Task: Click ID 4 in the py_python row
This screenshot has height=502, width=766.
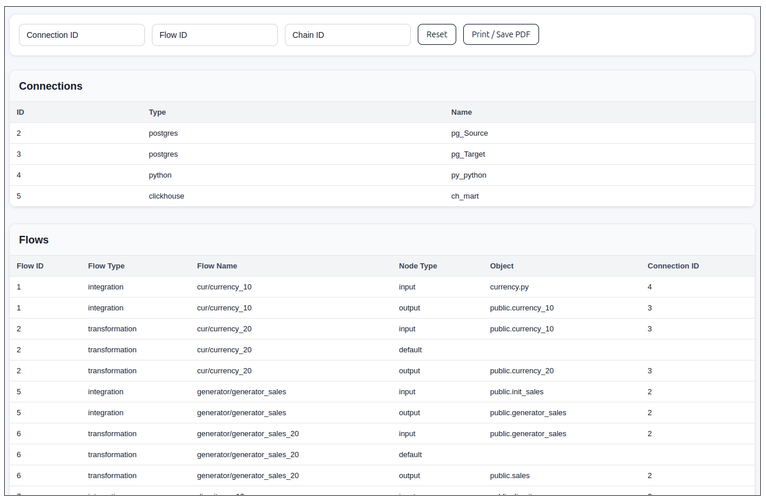Action: 19,175
